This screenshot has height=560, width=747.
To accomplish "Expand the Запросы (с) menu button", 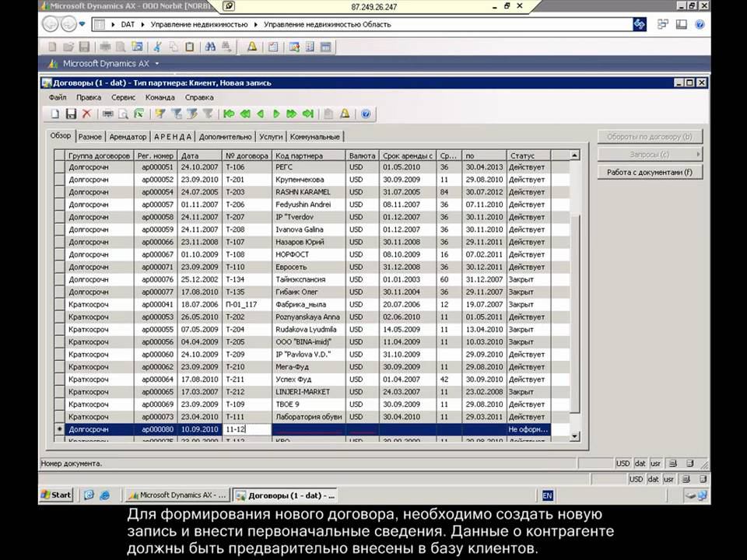I will click(x=650, y=154).
